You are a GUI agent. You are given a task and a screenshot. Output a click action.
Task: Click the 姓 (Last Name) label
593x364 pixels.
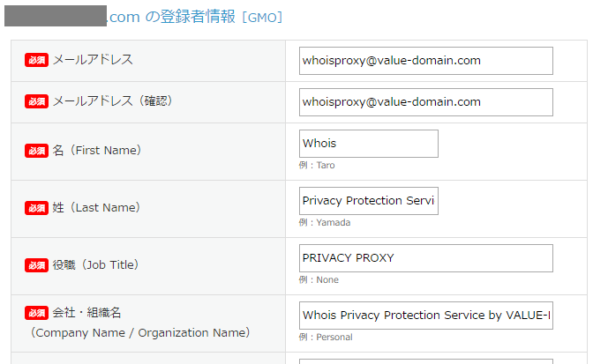pos(96,208)
